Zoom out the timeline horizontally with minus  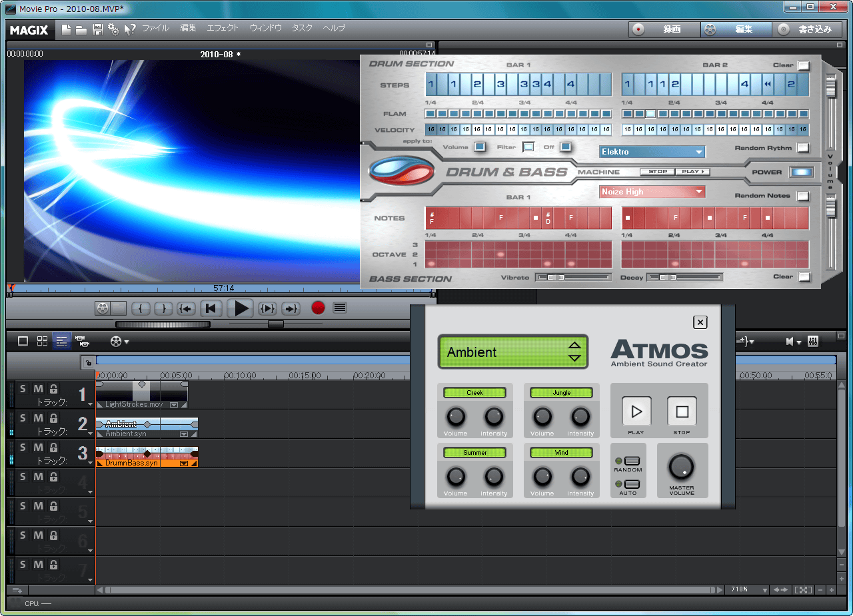(820, 590)
